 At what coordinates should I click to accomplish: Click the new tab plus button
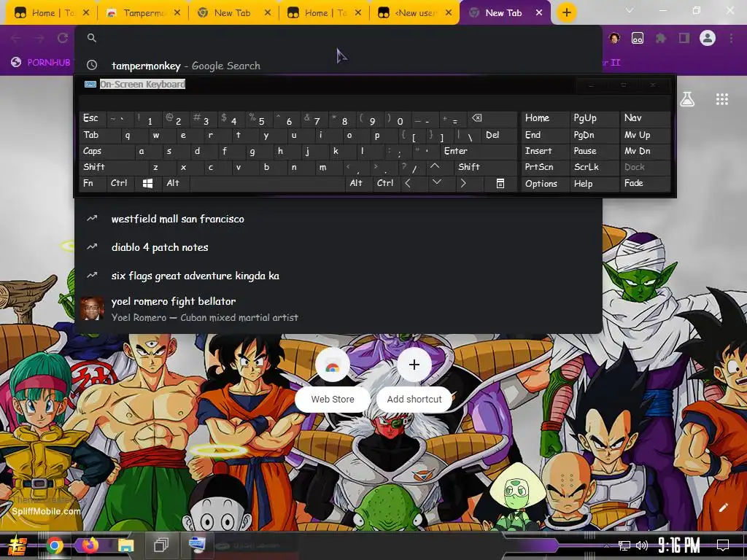(566, 12)
